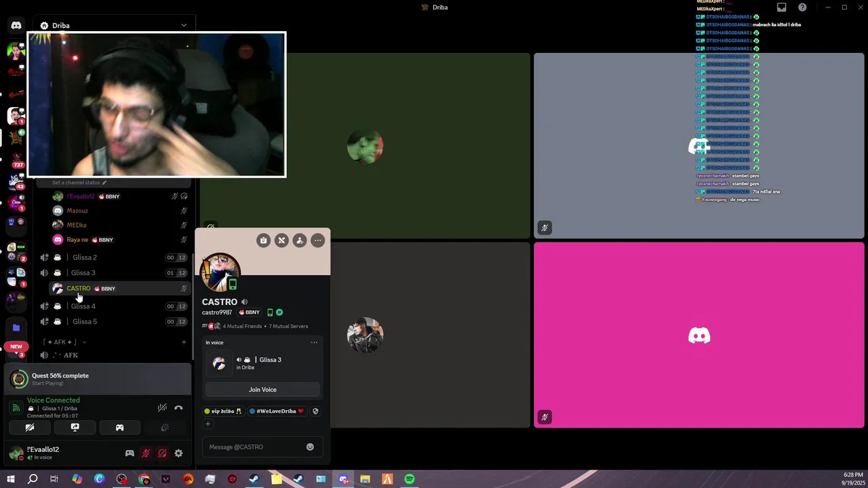
Task: Select the #WeLoveDriba role tag
Action: pos(277,411)
